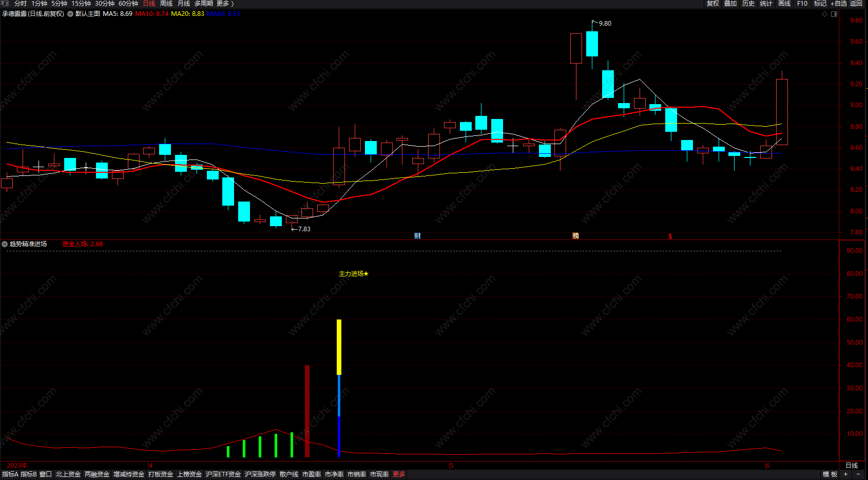The height and width of the screenshot is (480, 868).
Task: Show the 打板资金 indicator
Action: point(161,474)
